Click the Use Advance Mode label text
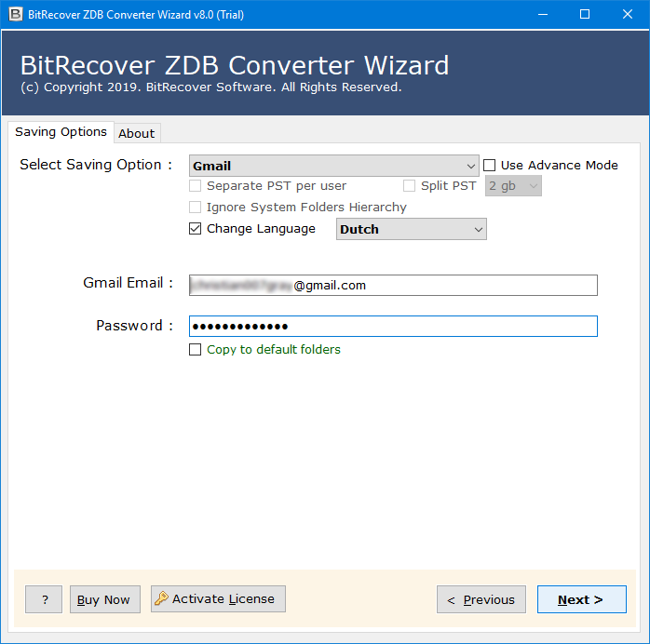650x644 pixels. coord(560,166)
